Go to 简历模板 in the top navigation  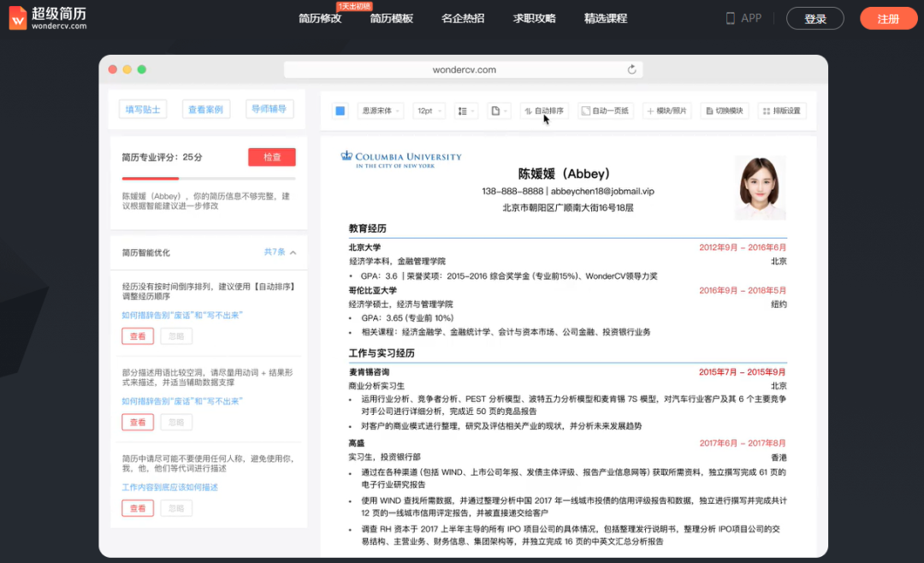(391, 18)
